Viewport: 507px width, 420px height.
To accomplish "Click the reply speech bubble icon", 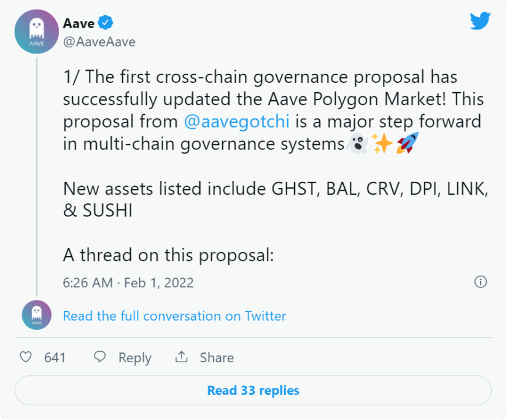I will 99,357.
